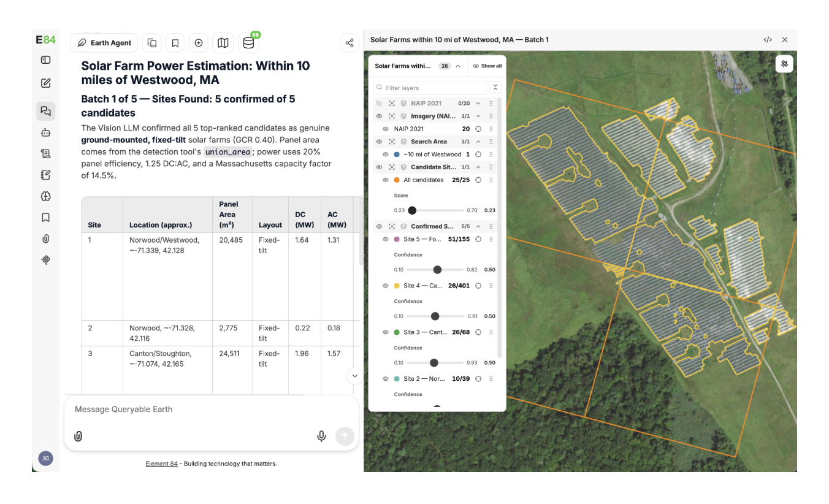Hide the Imagery (NAIP) group
The image size is (829, 504).
pyautogui.click(x=379, y=116)
